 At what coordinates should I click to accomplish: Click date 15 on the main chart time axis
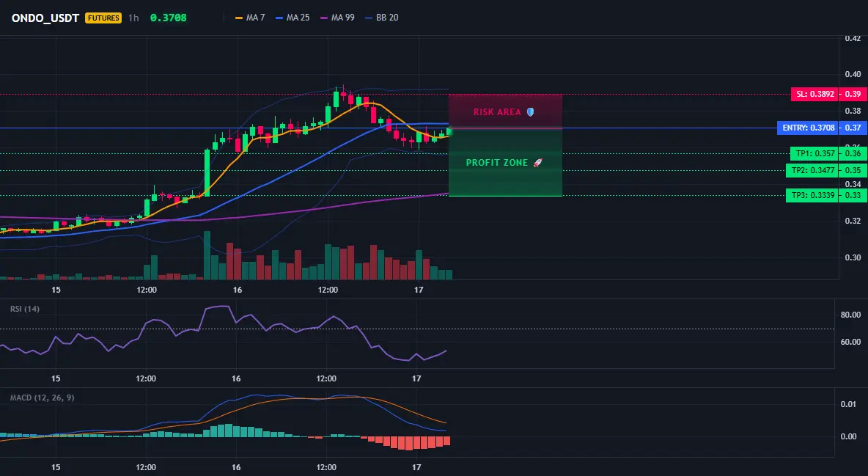tap(56, 290)
